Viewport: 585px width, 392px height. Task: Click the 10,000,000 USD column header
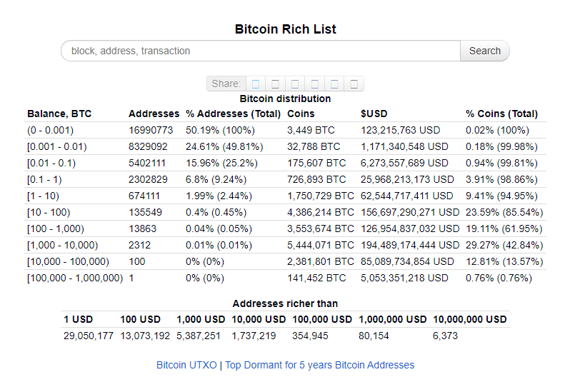tap(470, 319)
